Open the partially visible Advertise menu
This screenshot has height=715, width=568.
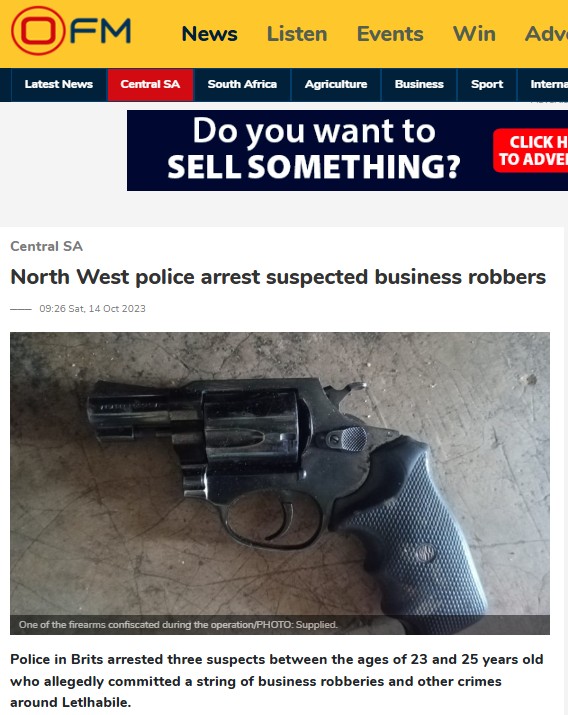click(x=546, y=34)
